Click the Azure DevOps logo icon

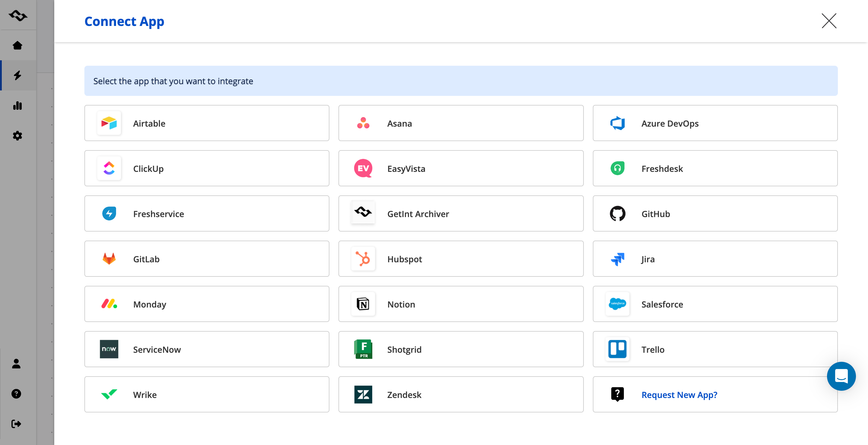pyautogui.click(x=617, y=123)
